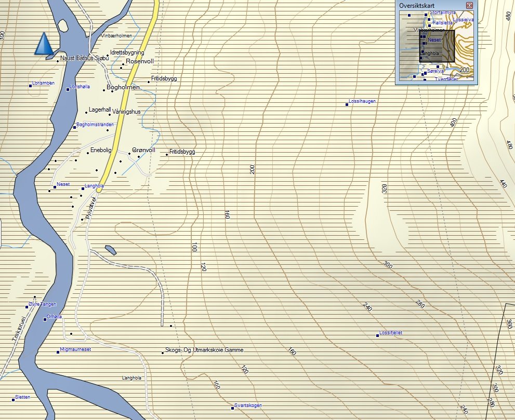
Task: Click the shaded view-extent rectangle in overview map
Action: click(x=437, y=46)
